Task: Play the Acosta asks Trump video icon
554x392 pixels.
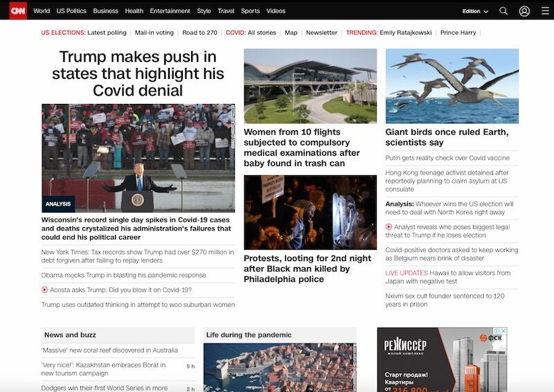Action: pyautogui.click(x=44, y=290)
